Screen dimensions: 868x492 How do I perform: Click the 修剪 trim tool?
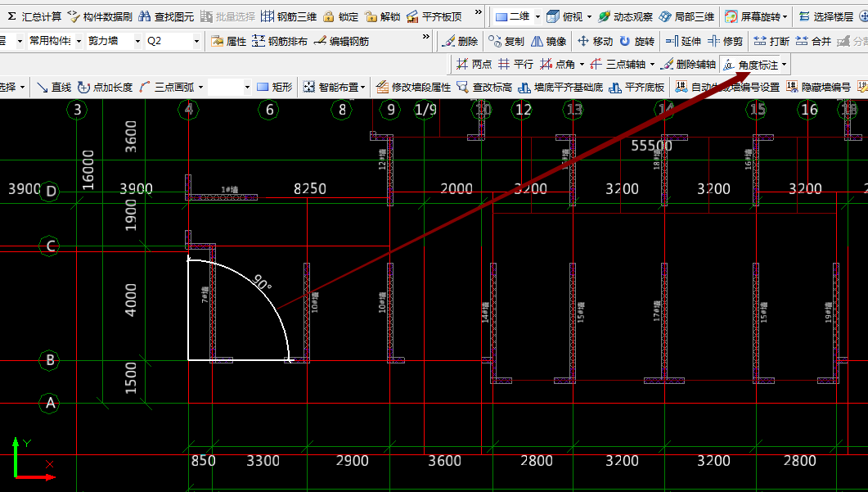point(725,41)
